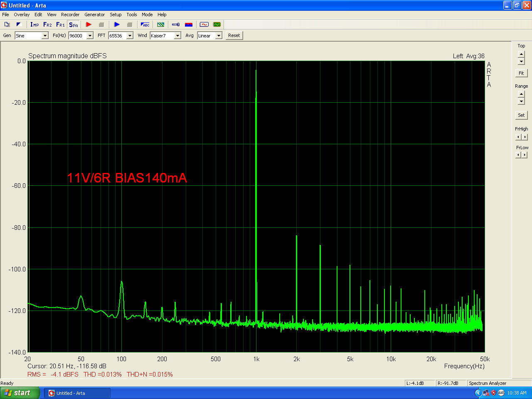Open the File menu
Image resolution: width=532 pixels, height=399 pixels.
tap(5, 15)
